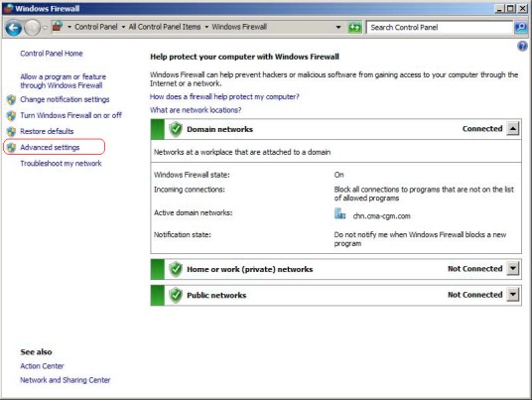532x400 pixels.
Task: Open Turn Windows Firewall on or off
Action: (x=70, y=116)
